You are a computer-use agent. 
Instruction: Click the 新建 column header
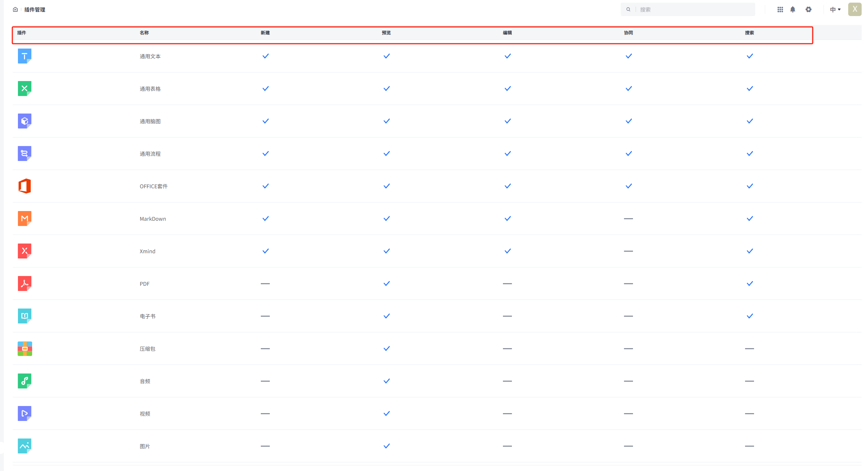[x=265, y=33]
